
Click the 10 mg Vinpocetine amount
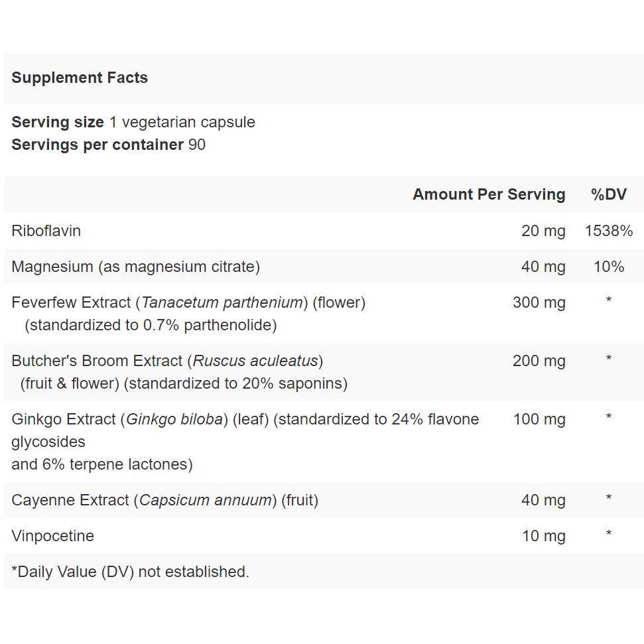(x=544, y=536)
